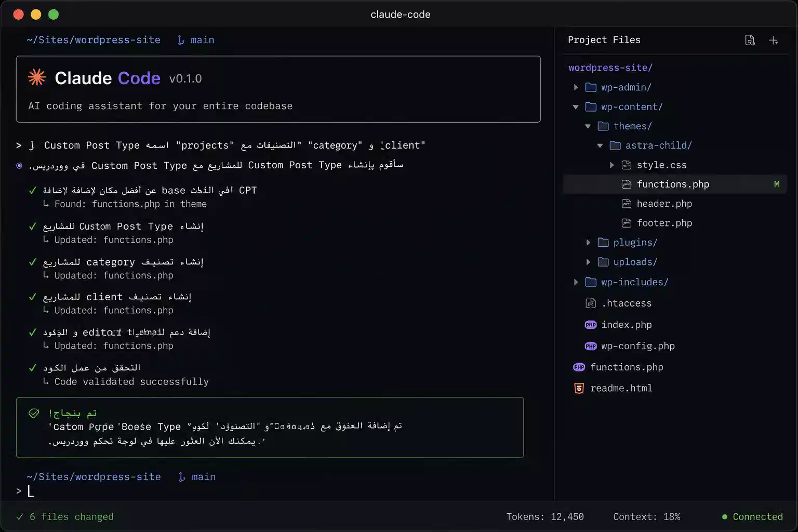This screenshot has width=798, height=532.
Task: Click the main branch label in top prompt
Action: point(202,40)
